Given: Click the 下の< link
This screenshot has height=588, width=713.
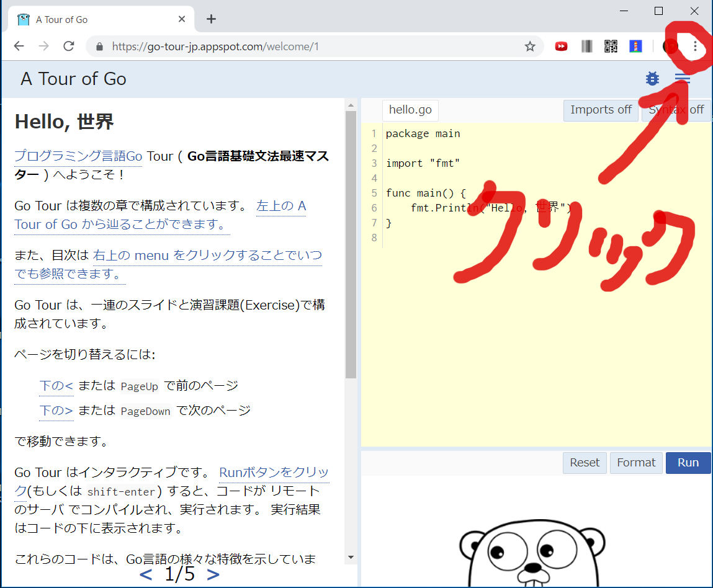Looking at the screenshot, I should click(56, 386).
